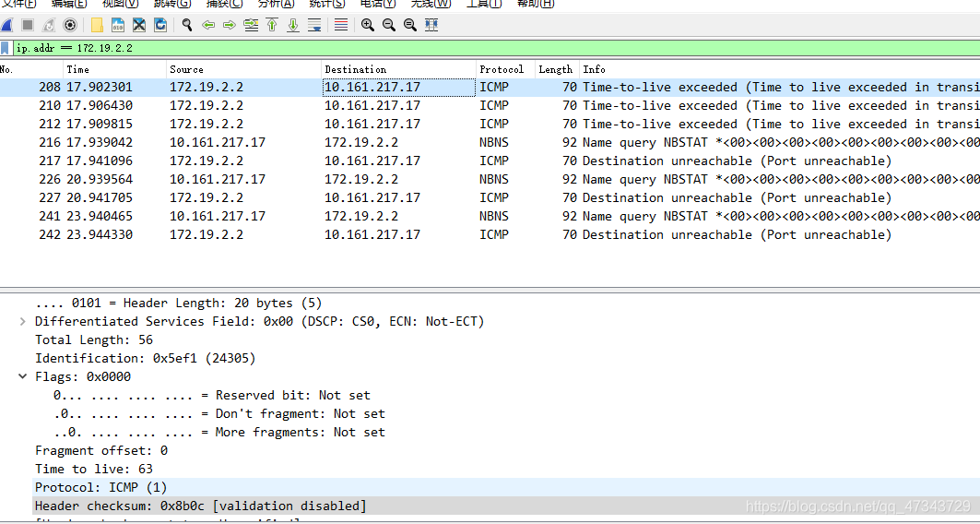Sort by Protocol column header
The width and height of the screenshot is (980, 524).
tap(505, 69)
